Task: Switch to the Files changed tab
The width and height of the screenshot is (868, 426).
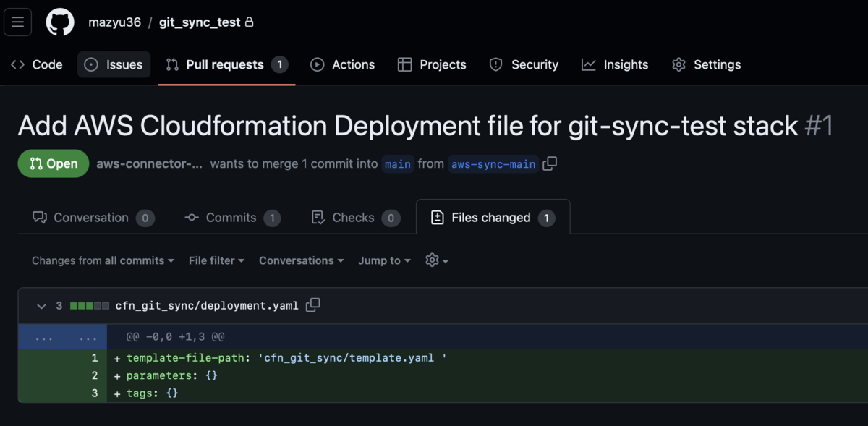Action: (x=491, y=217)
